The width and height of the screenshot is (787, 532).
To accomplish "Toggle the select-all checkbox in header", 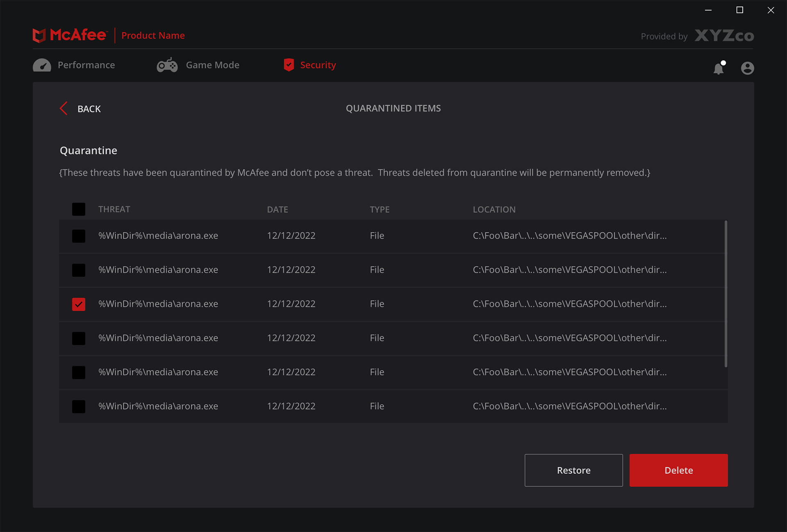I will pos(79,209).
